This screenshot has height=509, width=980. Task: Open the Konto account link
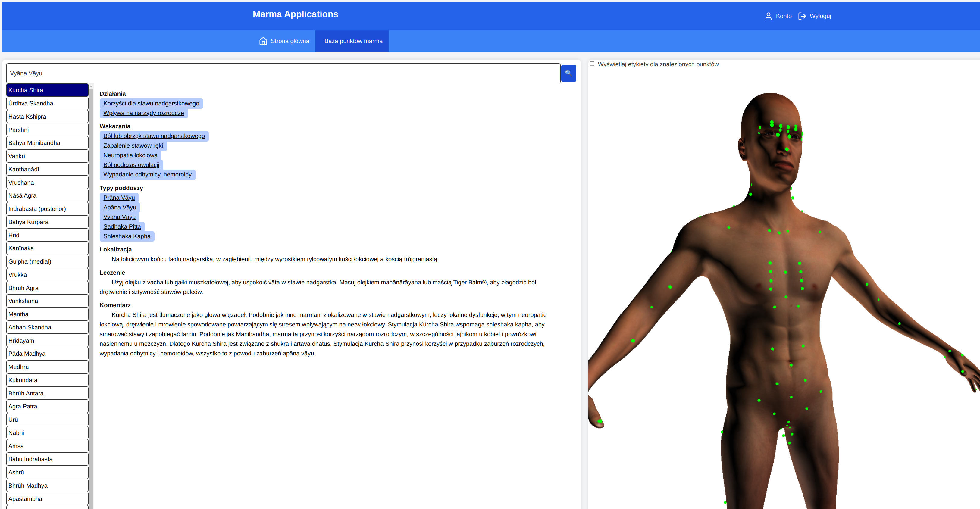point(778,16)
